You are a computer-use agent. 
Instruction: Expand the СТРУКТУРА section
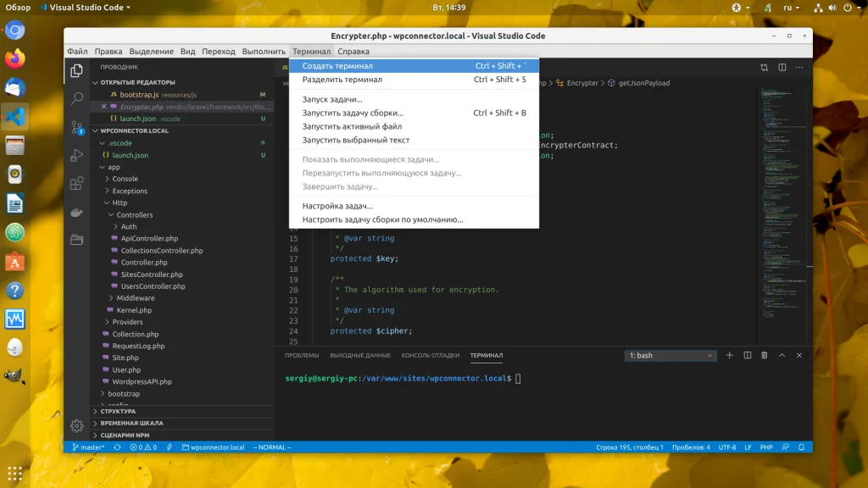pyautogui.click(x=119, y=412)
